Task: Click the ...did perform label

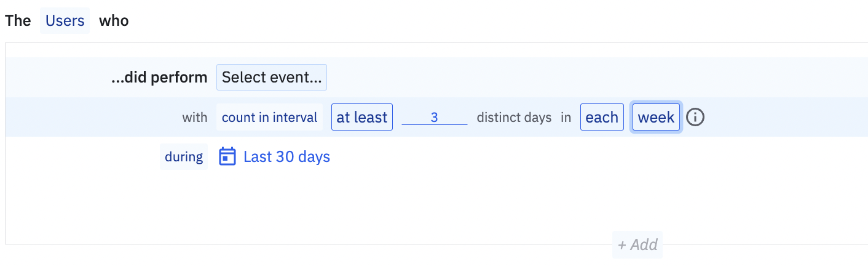Action: (x=160, y=78)
